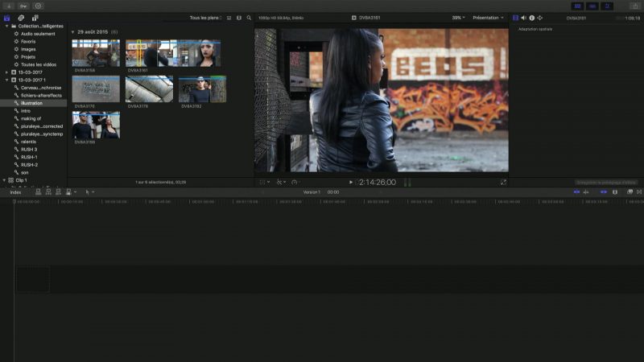The height and width of the screenshot is (362, 644).
Task: Open the retiming speed clock dropdown
Action: (x=295, y=183)
